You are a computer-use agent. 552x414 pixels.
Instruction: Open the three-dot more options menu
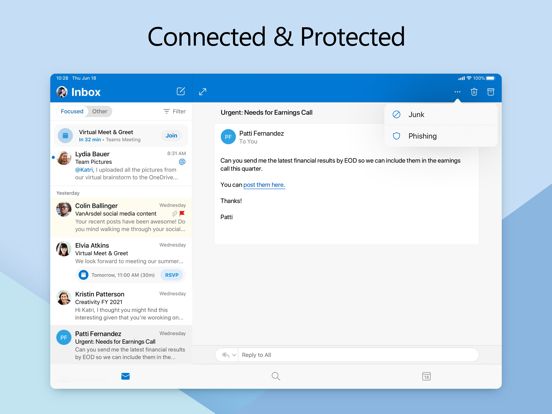(457, 92)
